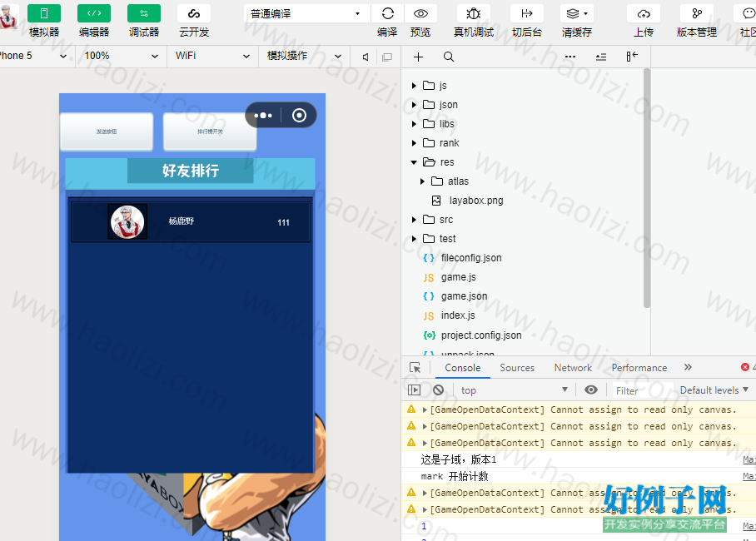Show more devtools tabs chevron
The height and width of the screenshot is (541, 756).
point(688,367)
